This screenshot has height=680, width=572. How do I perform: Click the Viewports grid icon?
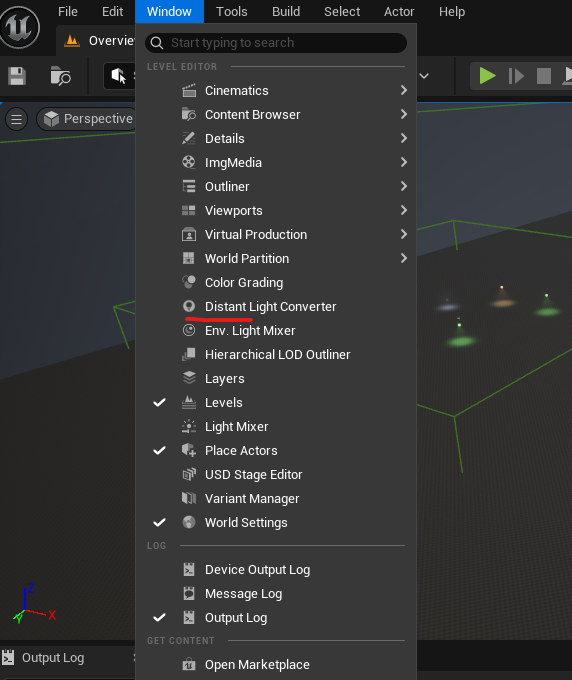point(189,210)
